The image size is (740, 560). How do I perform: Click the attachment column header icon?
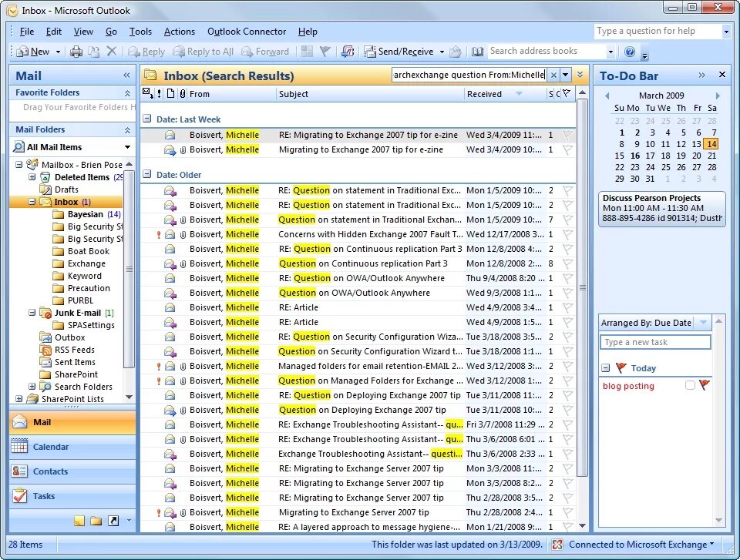[182, 93]
